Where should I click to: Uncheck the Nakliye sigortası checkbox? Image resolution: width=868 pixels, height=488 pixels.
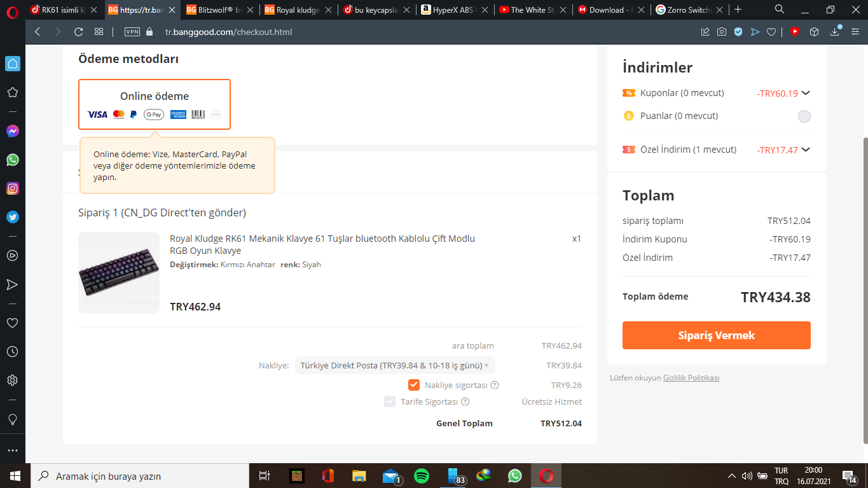[414, 385]
